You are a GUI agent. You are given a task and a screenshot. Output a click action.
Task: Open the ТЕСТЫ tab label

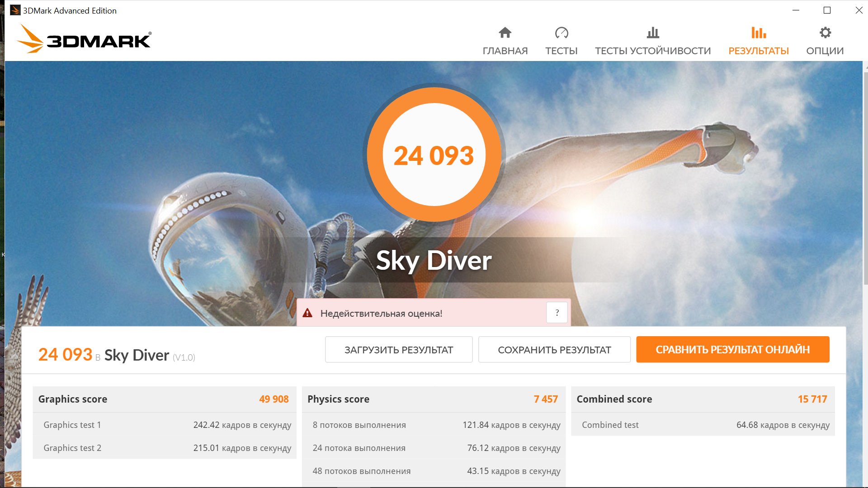pyautogui.click(x=561, y=51)
